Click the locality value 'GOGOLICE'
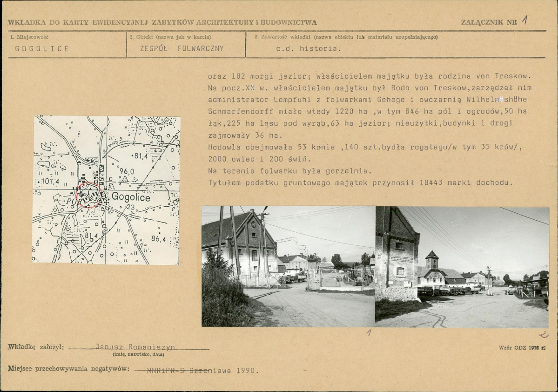This screenshot has height=392, width=558. pos(42,49)
